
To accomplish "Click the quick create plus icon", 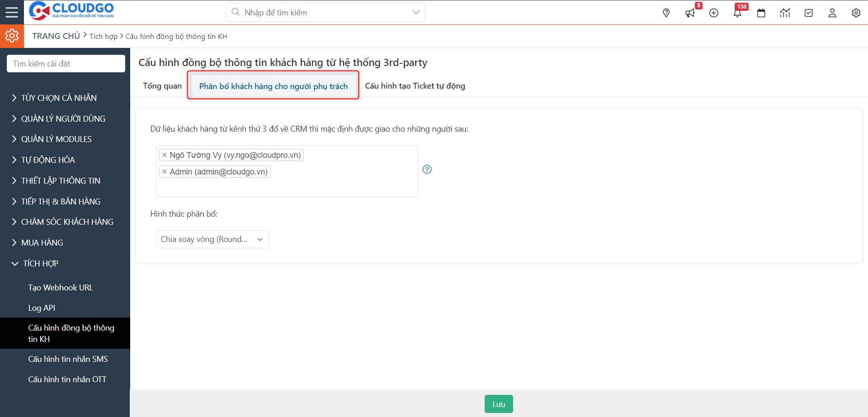I will pyautogui.click(x=714, y=13).
